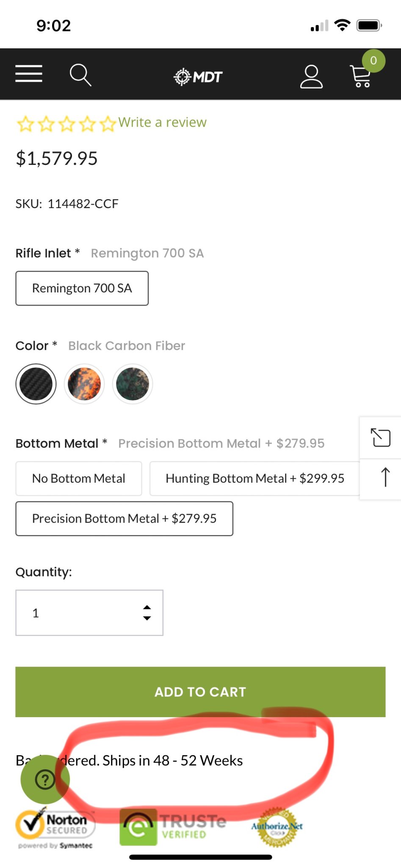Pick Precision Bottom Metal option
This screenshot has height=868, width=401.
(124, 519)
